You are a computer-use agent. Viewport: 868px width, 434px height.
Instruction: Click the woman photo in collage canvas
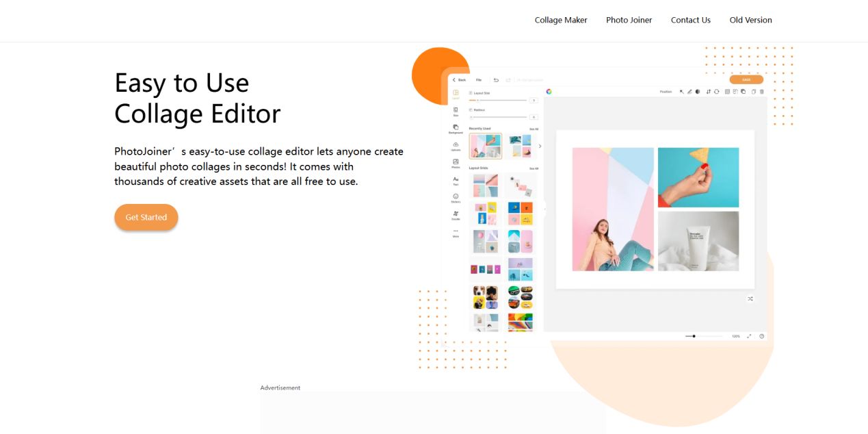point(613,209)
